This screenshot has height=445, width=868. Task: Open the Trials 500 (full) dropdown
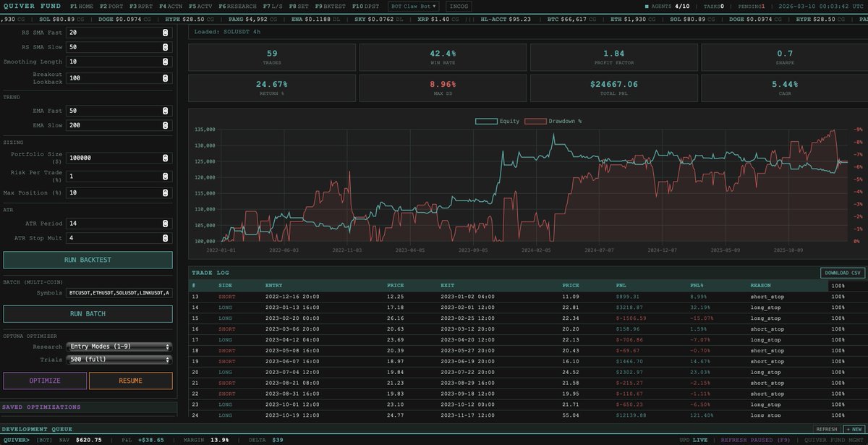tap(119, 358)
